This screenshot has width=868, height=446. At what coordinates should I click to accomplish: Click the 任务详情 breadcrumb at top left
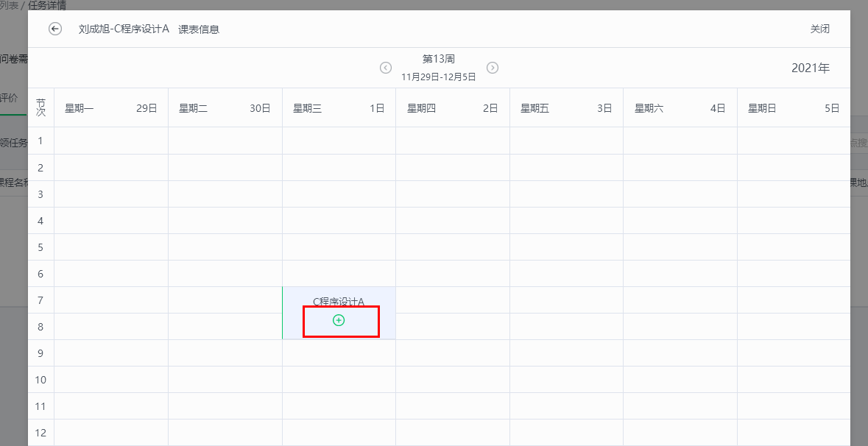click(x=46, y=5)
